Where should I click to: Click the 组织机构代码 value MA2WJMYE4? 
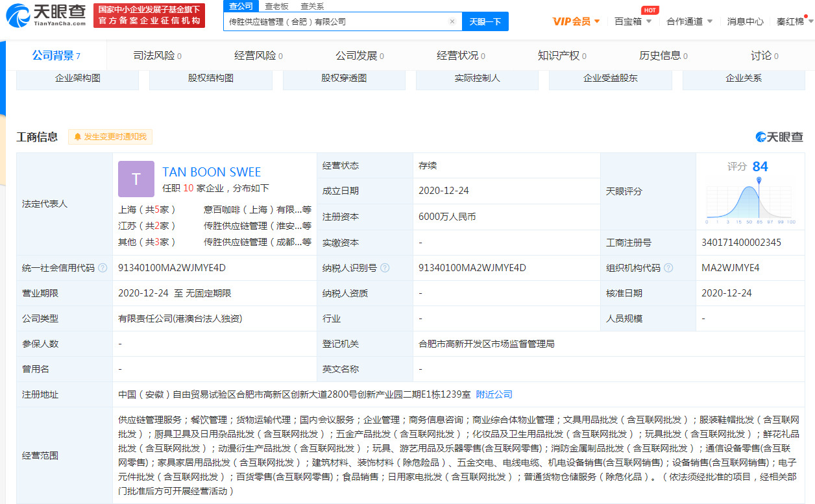(x=730, y=268)
